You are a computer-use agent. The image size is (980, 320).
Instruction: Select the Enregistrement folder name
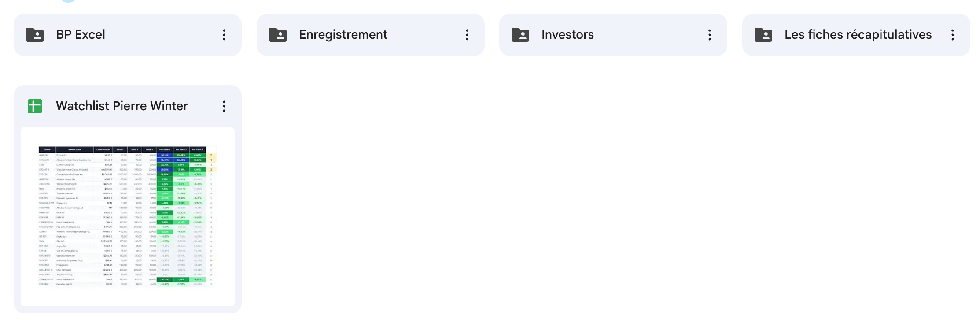click(x=343, y=35)
